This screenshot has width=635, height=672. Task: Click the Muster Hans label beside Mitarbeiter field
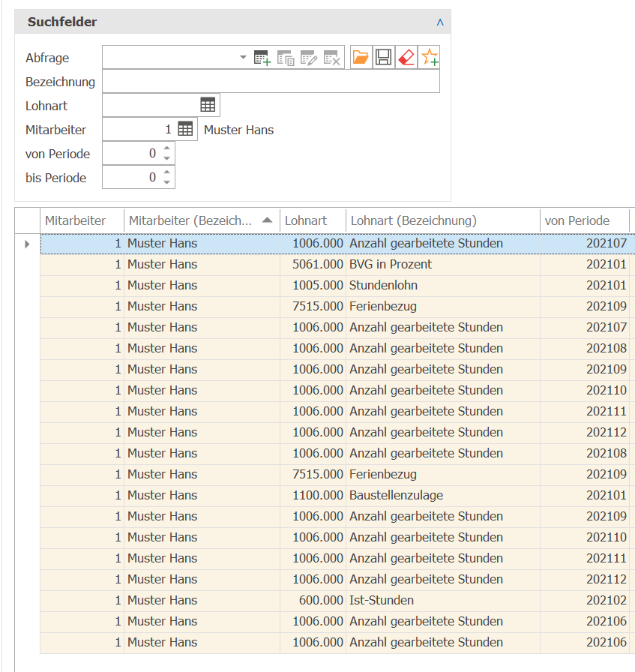(238, 130)
